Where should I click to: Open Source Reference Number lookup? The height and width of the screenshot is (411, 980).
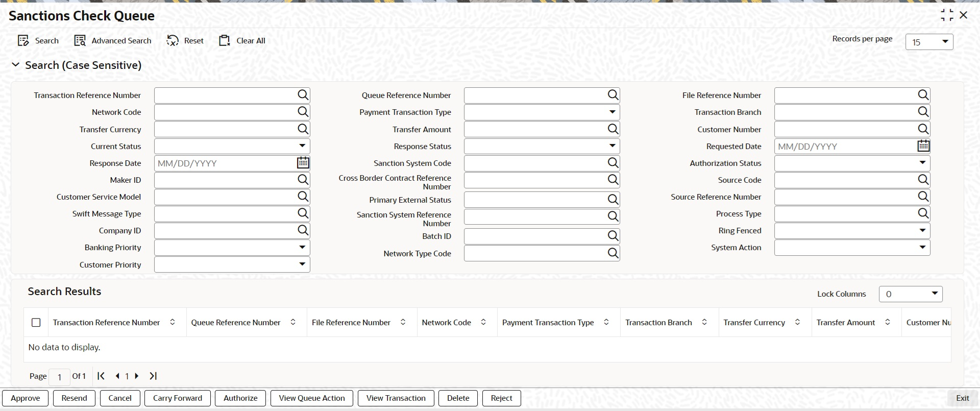[x=923, y=197]
